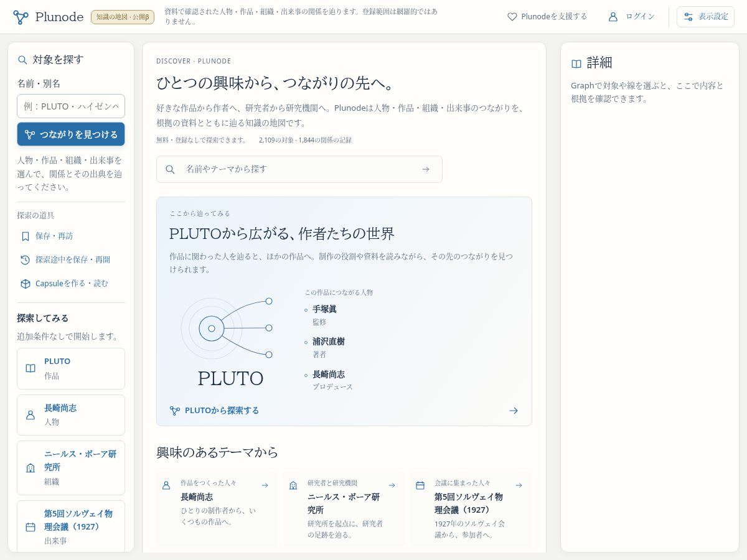
Task: Click the calendar icon on the sidebar 第5回ソルヴェイ物理会議 card
Action: click(x=31, y=527)
